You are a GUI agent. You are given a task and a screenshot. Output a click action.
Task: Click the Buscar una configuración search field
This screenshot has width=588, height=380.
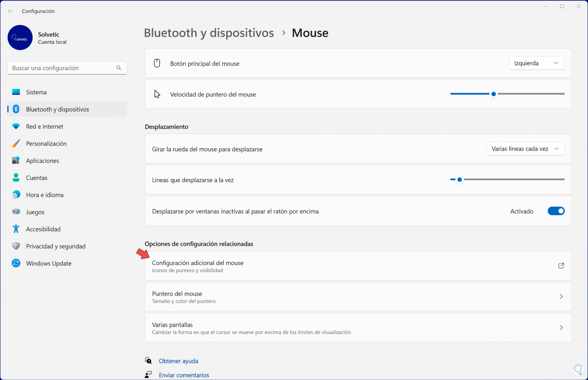pos(62,68)
